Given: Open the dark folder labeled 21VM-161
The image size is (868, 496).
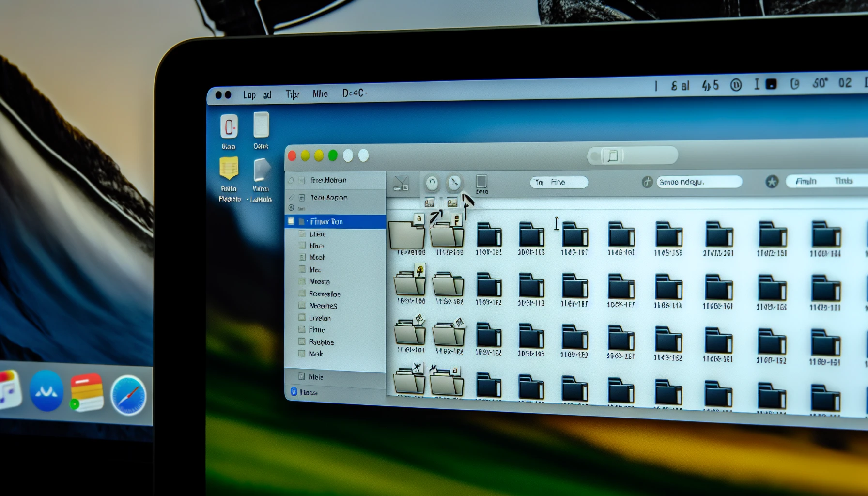Looking at the screenshot, I should [x=719, y=234].
